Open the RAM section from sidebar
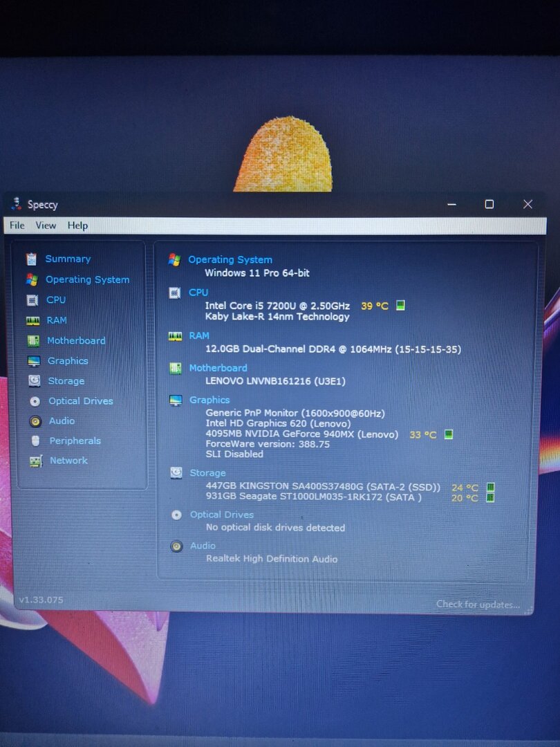The height and width of the screenshot is (747, 560). pos(57,320)
